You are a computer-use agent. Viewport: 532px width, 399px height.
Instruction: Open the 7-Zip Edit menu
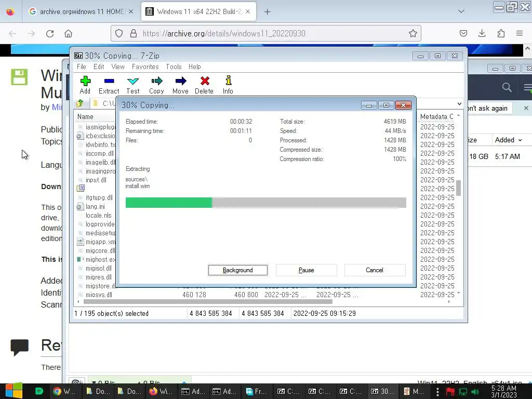99,67
